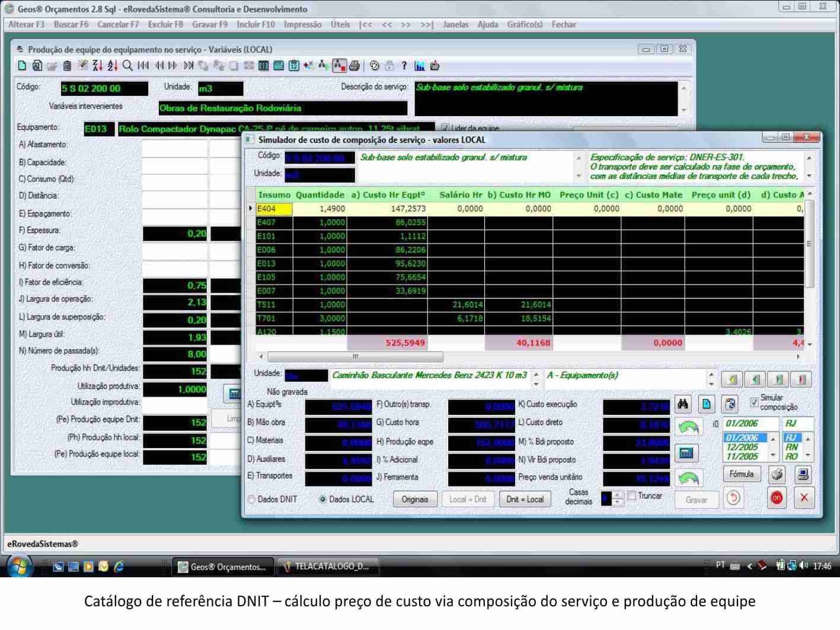840x630 pixels.
Task: Click the printer icon beside Fórmula button
Action: (x=777, y=474)
